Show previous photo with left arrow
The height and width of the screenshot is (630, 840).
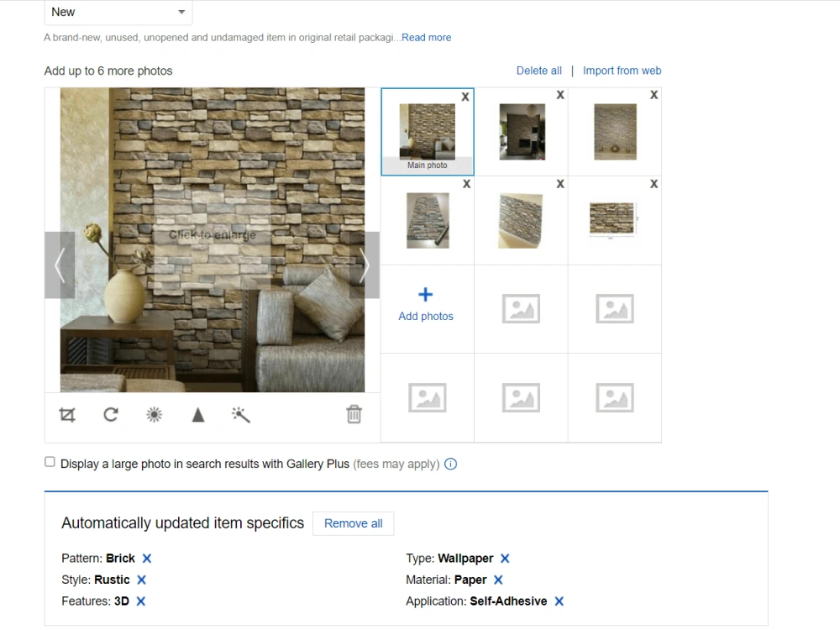[60, 265]
